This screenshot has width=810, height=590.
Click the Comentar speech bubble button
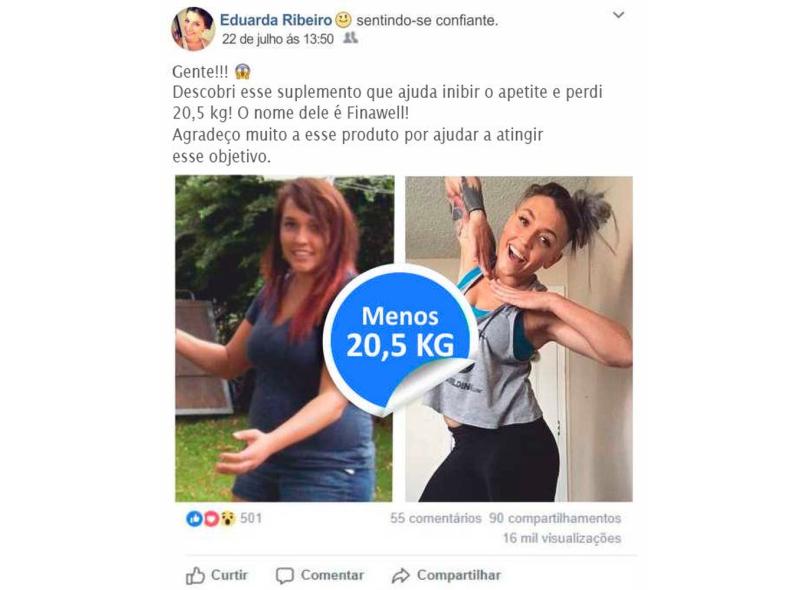(x=320, y=576)
